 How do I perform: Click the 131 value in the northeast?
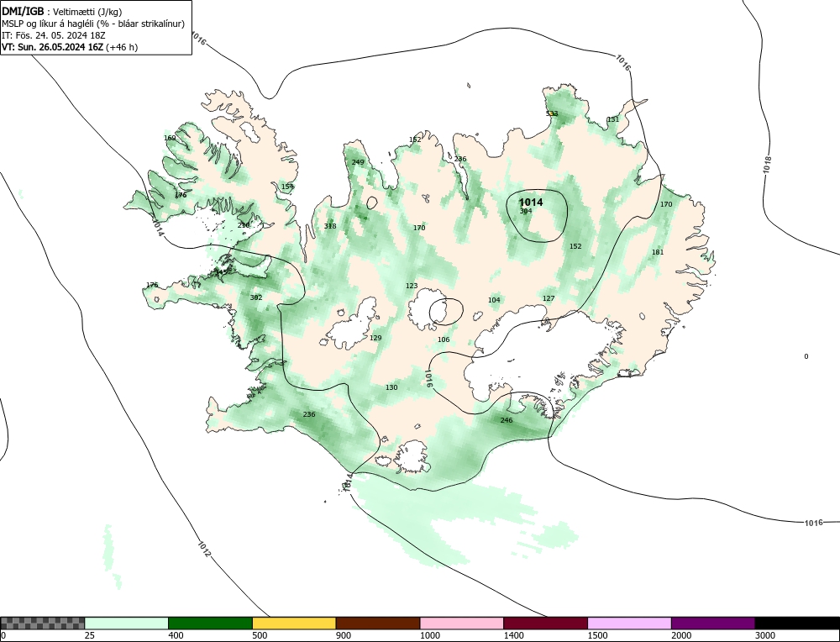[613, 119]
